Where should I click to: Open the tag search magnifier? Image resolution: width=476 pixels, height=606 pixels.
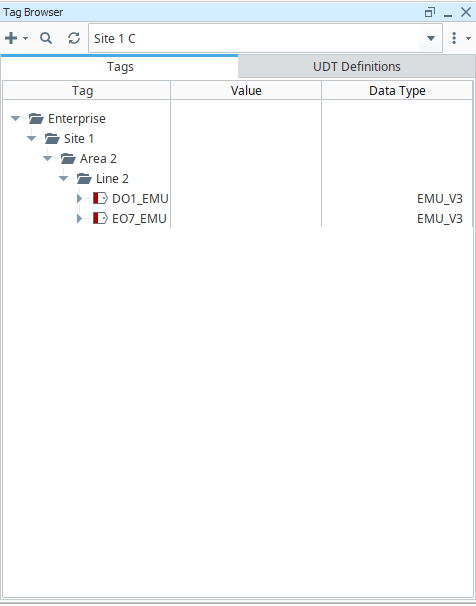[x=46, y=38]
